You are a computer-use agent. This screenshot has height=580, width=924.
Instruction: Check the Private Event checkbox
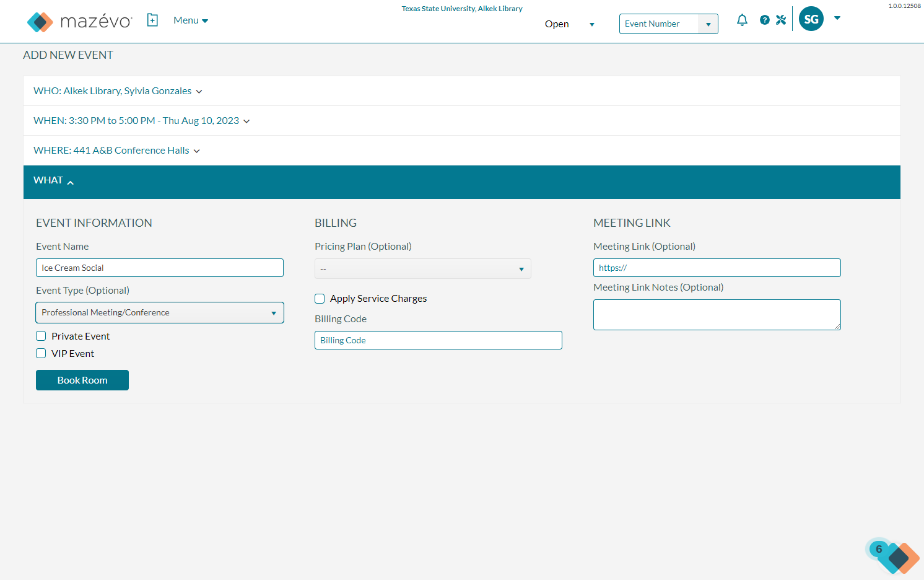[41, 336]
